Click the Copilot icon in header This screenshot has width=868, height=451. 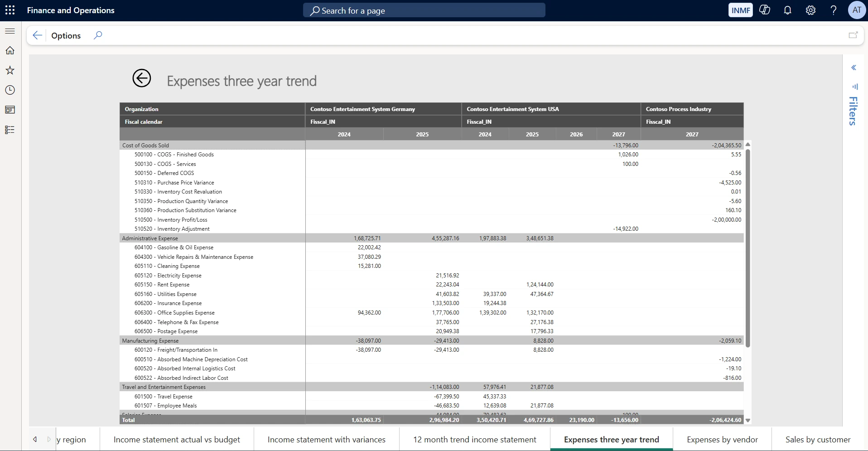pyautogui.click(x=765, y=10)
